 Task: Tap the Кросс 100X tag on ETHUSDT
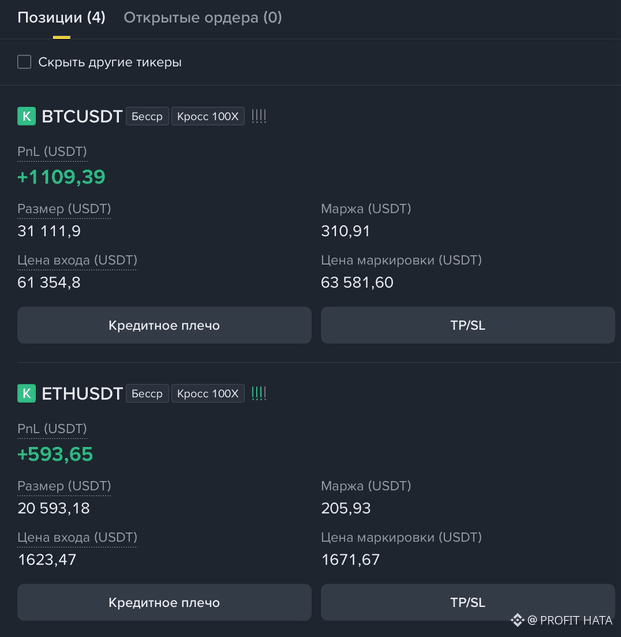pos(208,393)
